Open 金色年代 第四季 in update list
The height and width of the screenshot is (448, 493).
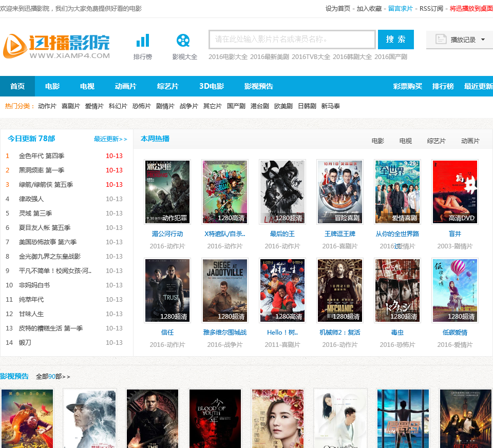click(42, 156)
